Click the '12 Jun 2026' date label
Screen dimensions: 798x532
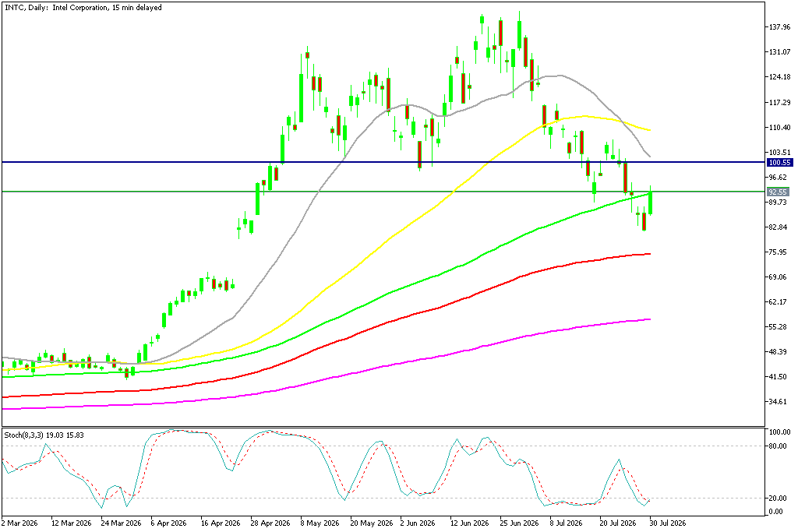click(x=469, y=523)
